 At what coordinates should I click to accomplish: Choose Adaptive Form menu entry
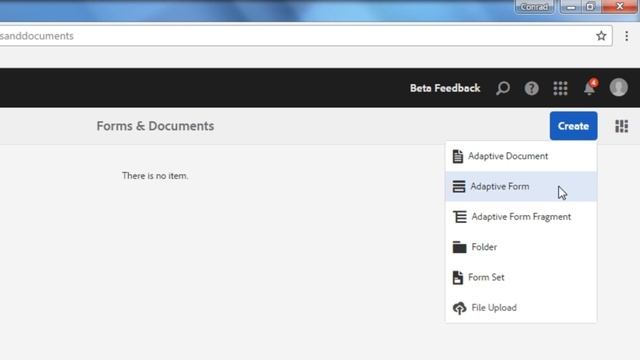click(x=521, y=186)
